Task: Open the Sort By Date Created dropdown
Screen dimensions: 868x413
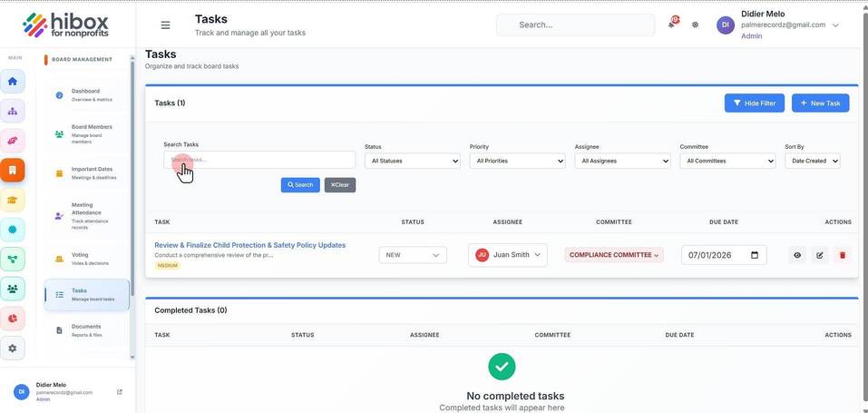Action: pyautogui.click(x=813, y=161)
